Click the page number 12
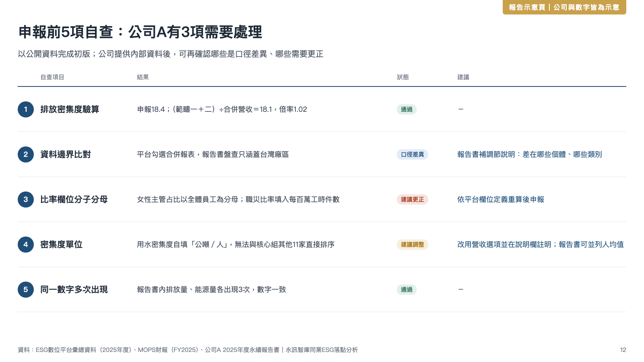 pyautogui.click(x=623, y=350)
